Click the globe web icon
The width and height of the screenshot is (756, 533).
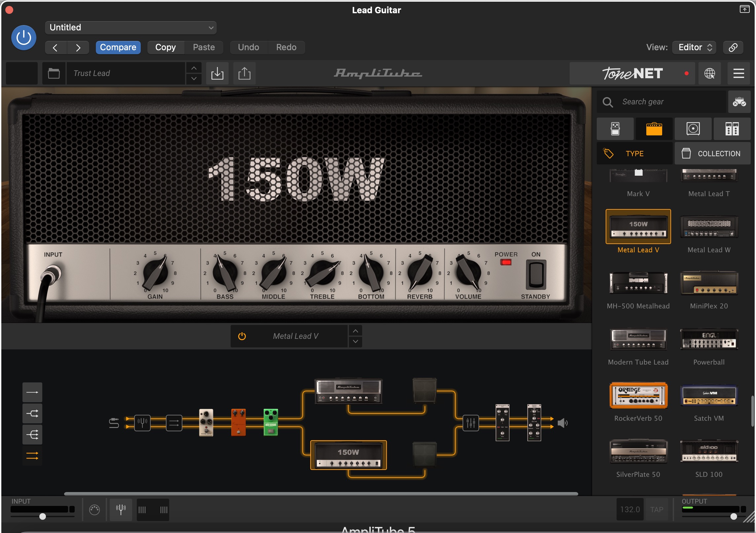click(709, 73)
